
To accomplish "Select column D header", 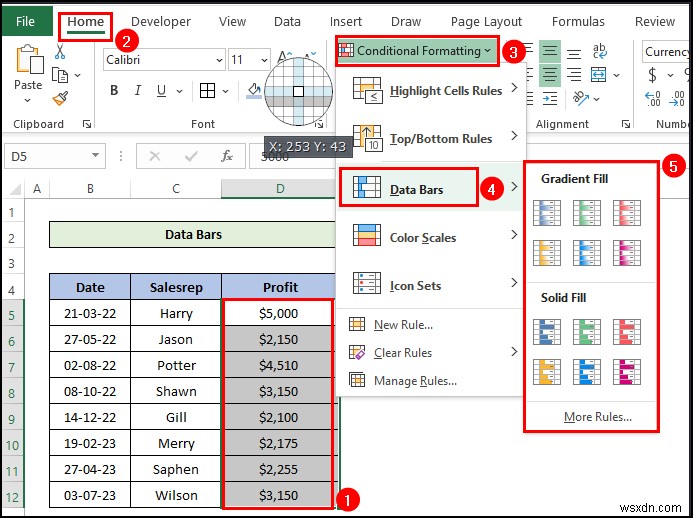I will (x=279, y=189).
